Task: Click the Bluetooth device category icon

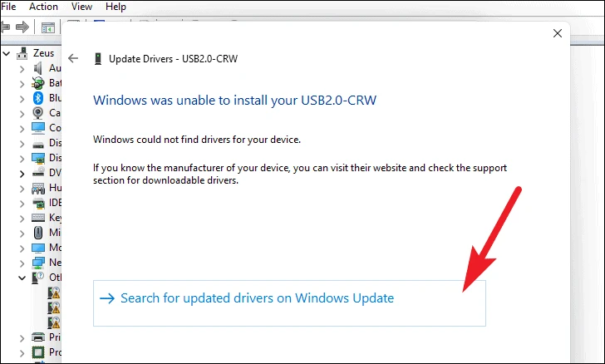Action: click(x=38, y=98)
